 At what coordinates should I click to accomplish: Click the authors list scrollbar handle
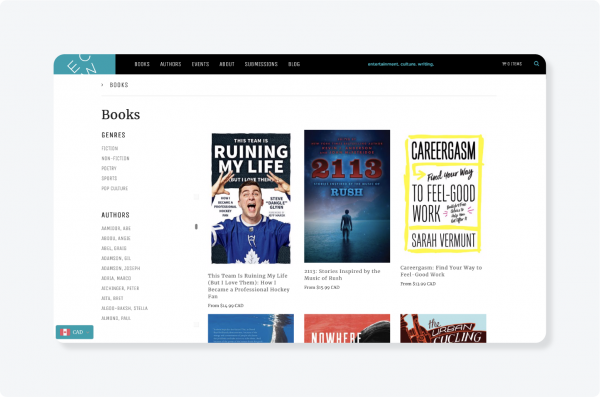coord(196,227)
